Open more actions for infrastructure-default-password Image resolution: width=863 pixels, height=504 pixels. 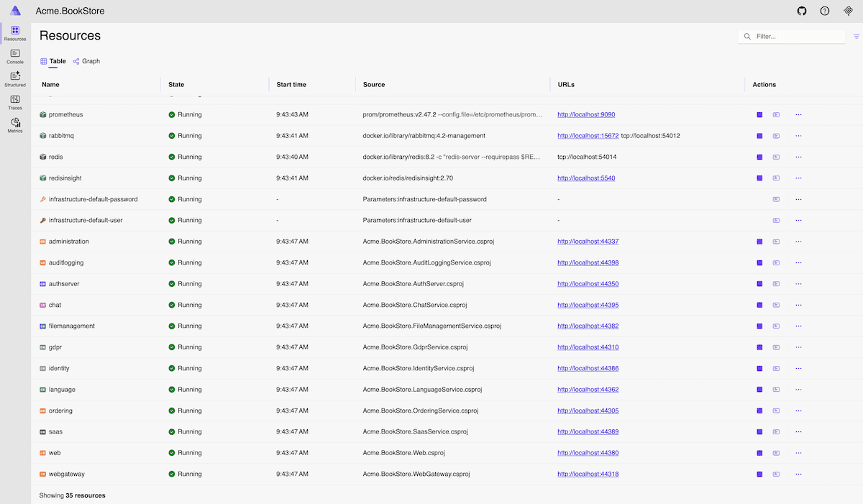tap(798, 199)
